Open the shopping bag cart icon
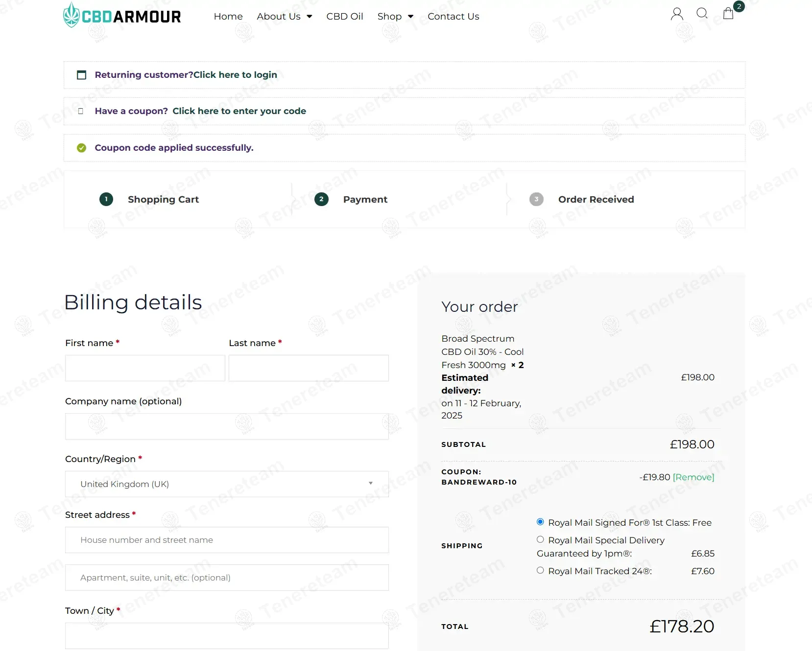The image size is (812, 651). click(728, 13)
